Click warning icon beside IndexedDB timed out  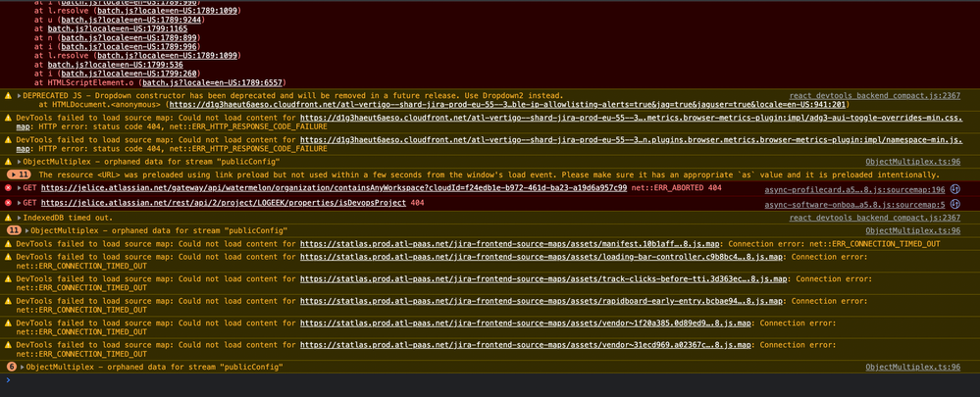point(9,217)
